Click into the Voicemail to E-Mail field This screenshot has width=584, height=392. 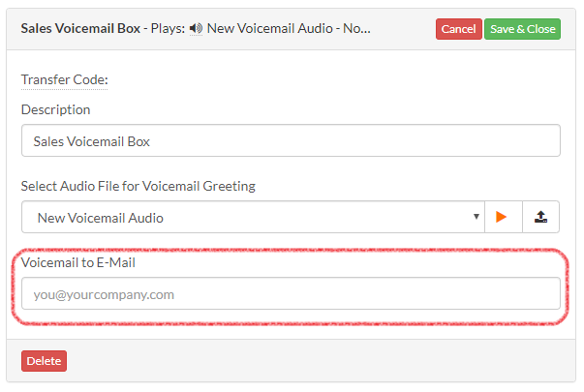tap(291, 293)
